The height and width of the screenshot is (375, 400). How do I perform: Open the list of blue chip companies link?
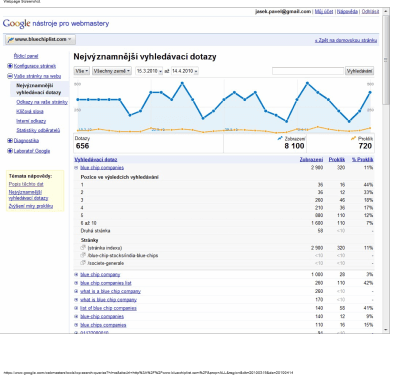point(108,308)
